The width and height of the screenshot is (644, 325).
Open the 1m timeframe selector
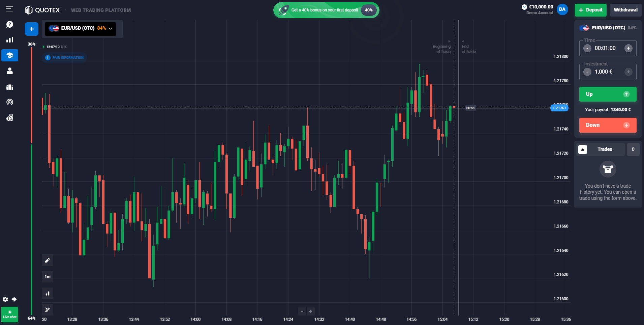[47, 276]
